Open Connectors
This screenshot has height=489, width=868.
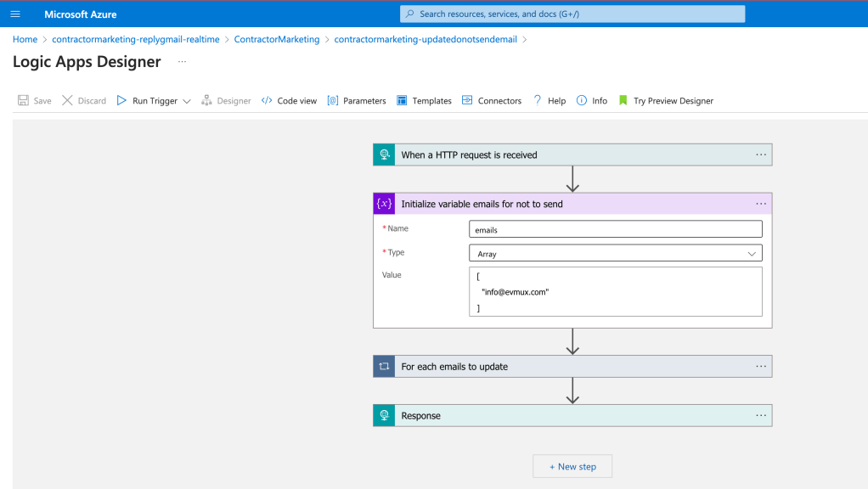point(500,101)
